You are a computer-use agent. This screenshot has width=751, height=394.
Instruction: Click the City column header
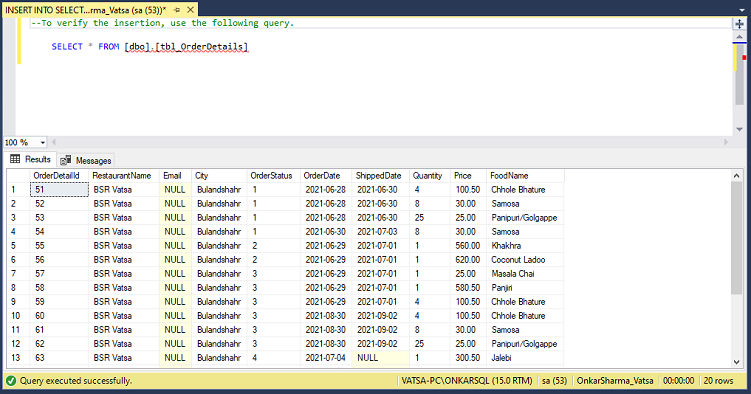[219, 176]
